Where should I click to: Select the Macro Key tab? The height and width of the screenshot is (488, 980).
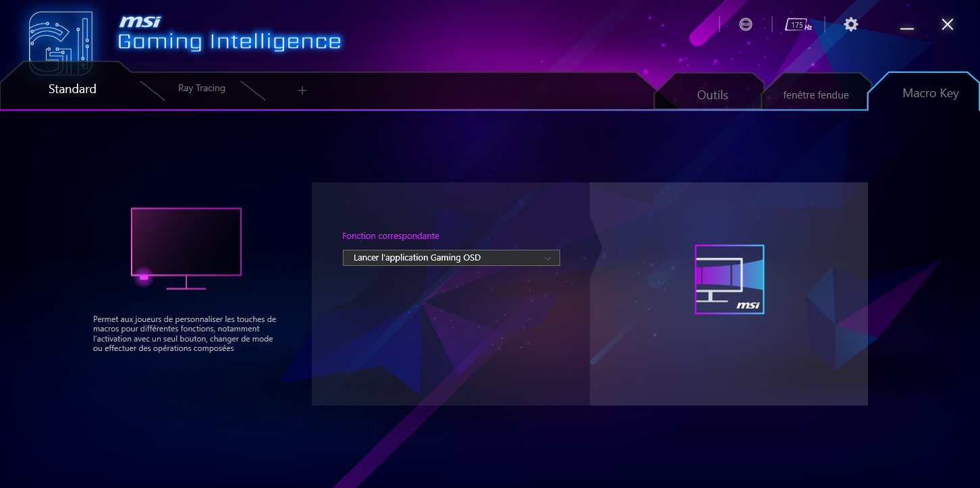(x=930, y=93)
